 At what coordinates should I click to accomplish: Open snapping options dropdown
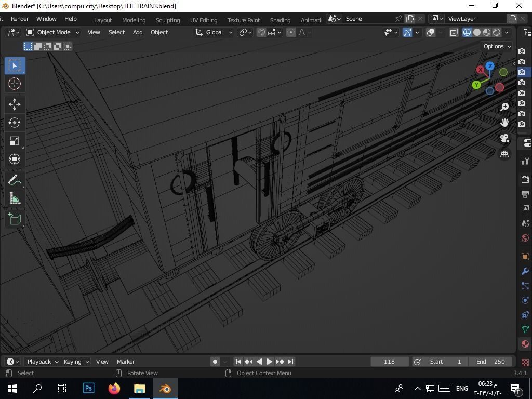tap(275, 32)
